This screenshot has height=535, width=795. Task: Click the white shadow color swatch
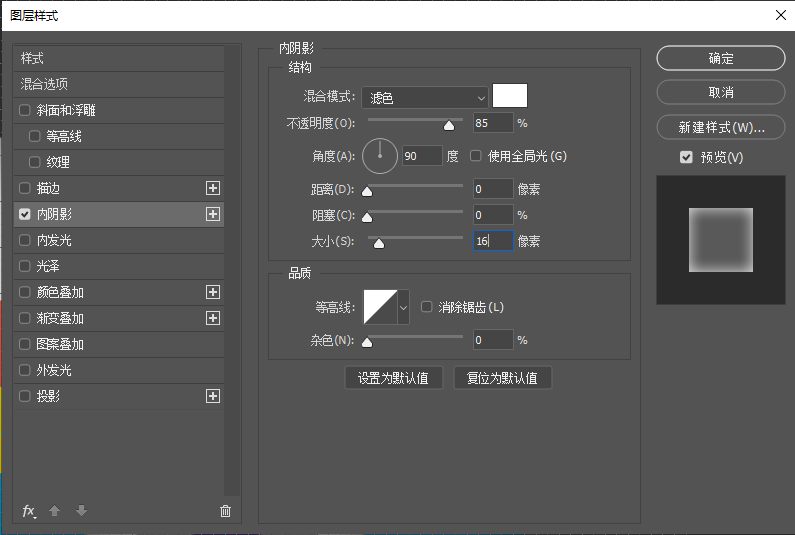click(510, 95)
